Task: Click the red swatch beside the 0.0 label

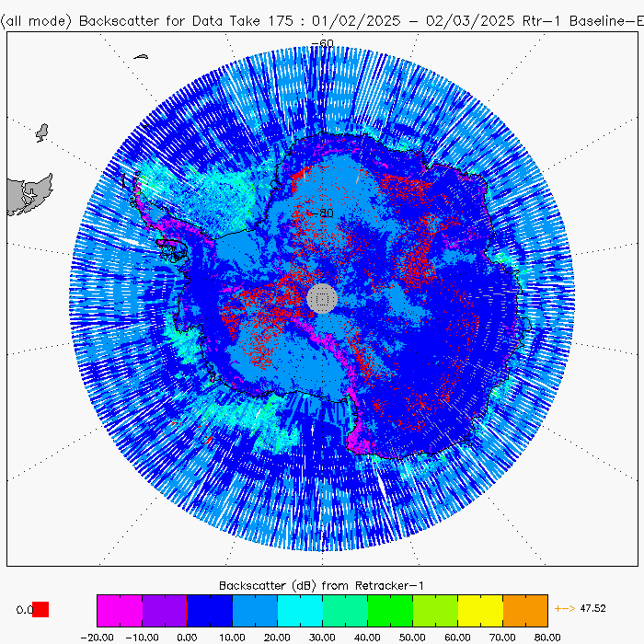Action: coord(40,609)
